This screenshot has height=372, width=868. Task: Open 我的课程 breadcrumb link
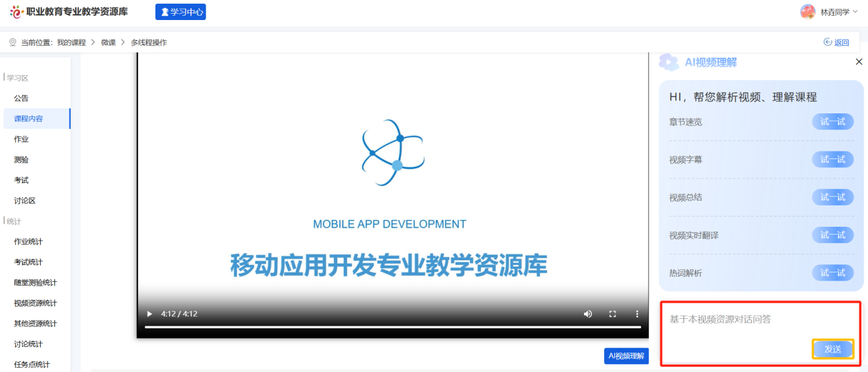point(71,43)
